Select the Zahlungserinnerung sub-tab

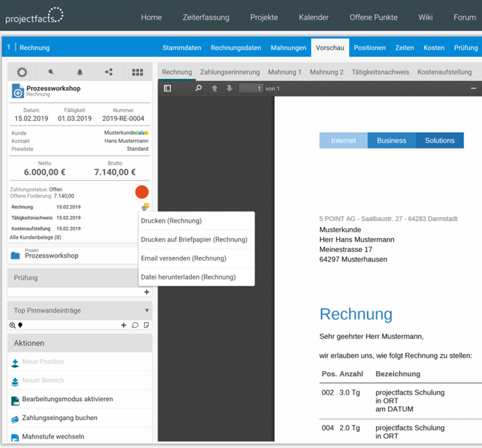(230, 72)
